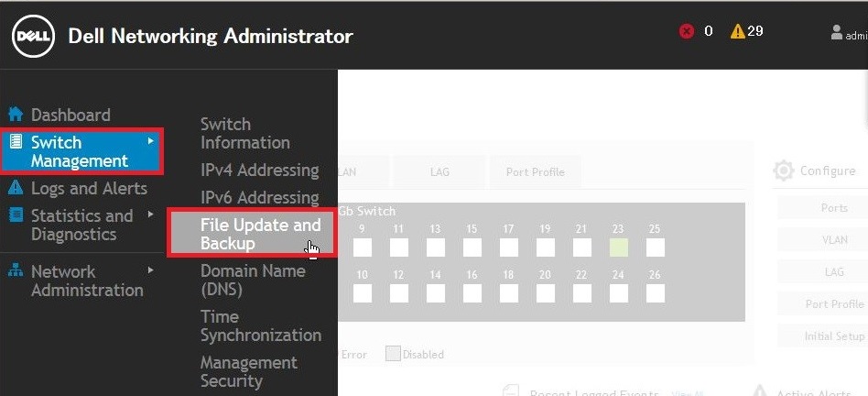868x396 pixels.
Task: Select switch port 9
Action: pyautogui.click(x=363, y=247)
